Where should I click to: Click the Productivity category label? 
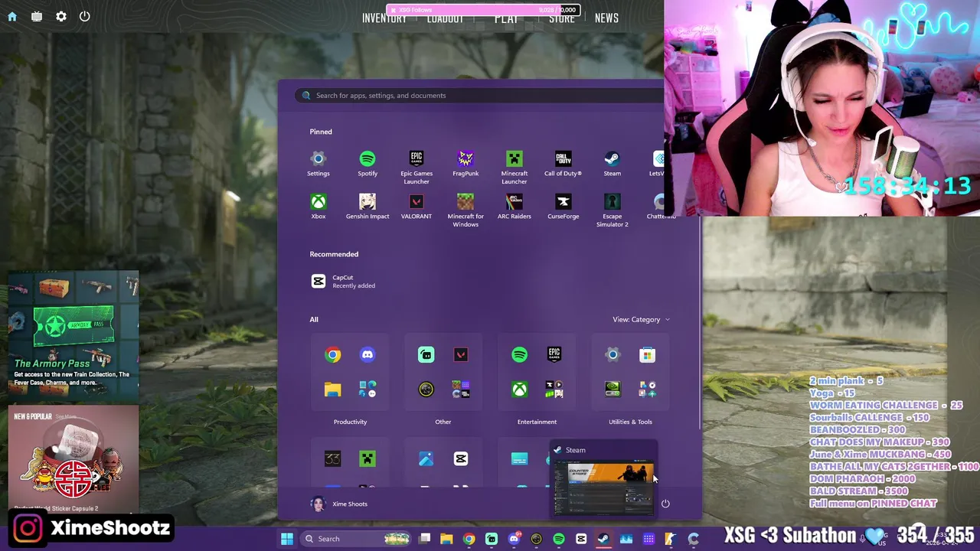click(x=350, y=422)
